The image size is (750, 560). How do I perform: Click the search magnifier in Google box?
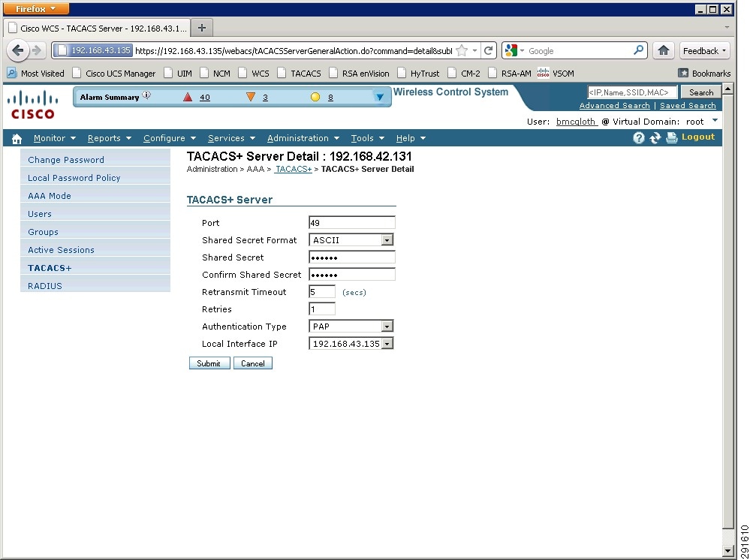tap(639, 50)
